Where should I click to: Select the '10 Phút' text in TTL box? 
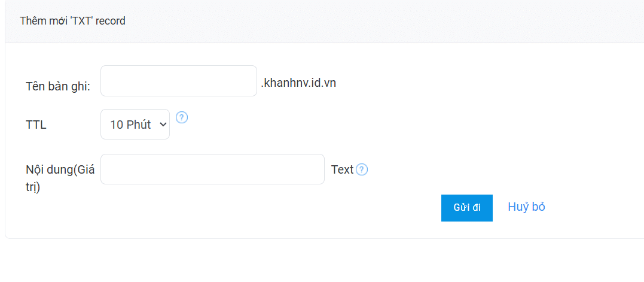pyautogui.click(x=130, y=125)
